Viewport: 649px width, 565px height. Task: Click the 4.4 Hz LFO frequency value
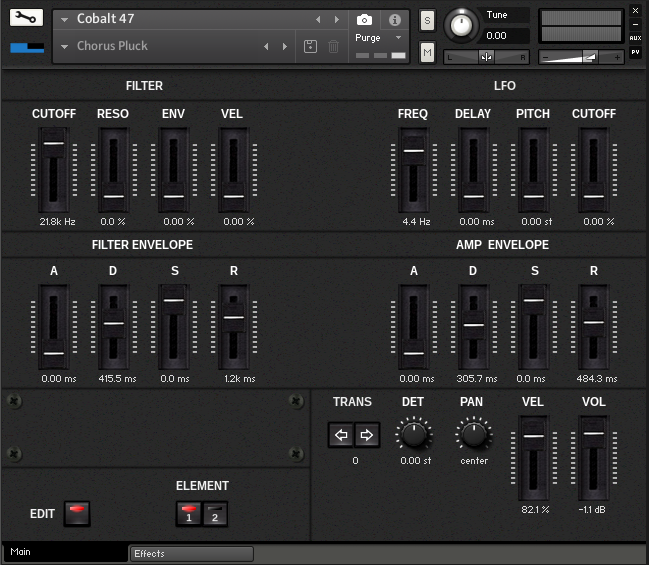coord(416,222)
